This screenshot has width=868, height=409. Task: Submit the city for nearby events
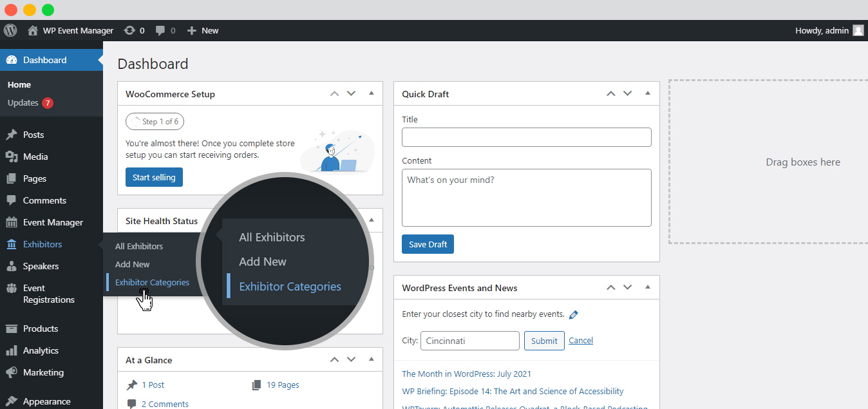point(544,341)
